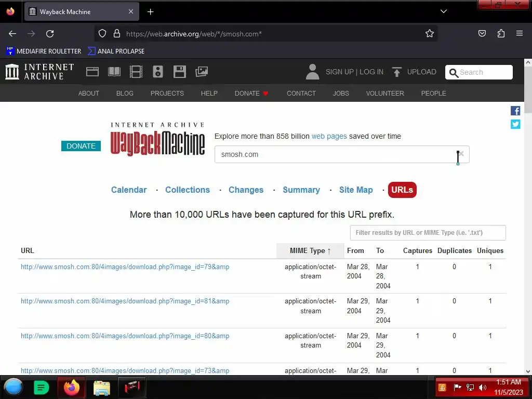
Task: Open the PROJECTS menu item
Action: (x=167, y=94)
